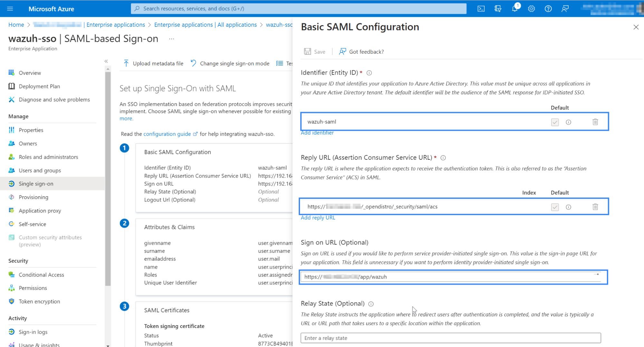Click the Conditional Access icon
The width and height of the screenshot is (644, 347).
click(x=12, y=275)
